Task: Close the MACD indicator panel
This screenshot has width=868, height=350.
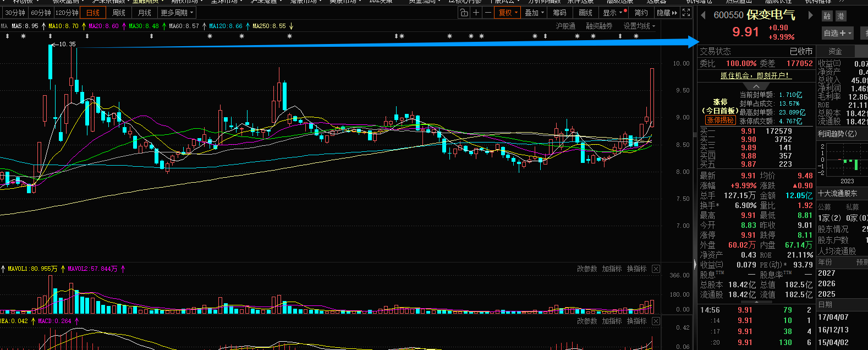Action: (x=656, y=321)
